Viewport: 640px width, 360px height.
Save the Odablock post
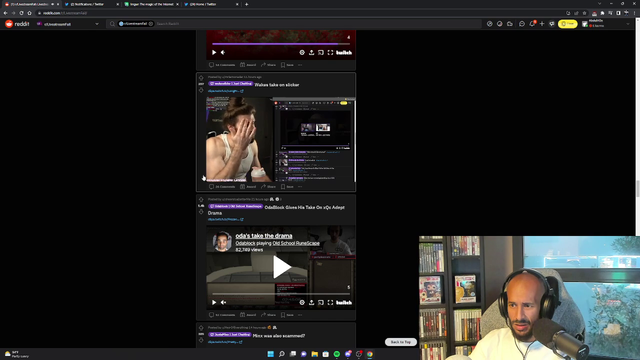tap(287, 315)
